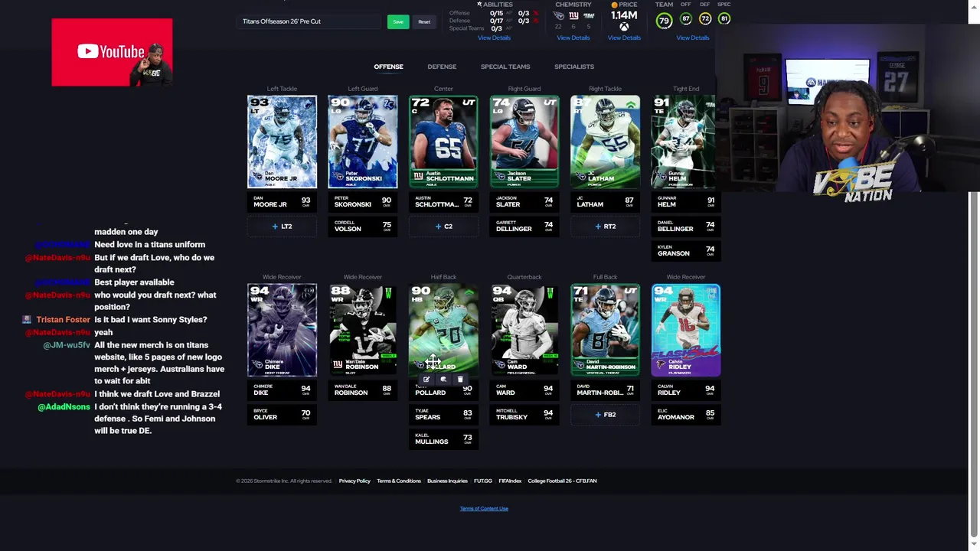Open the Special Teams tab
The image size is (980, 551).
[505, 67]
